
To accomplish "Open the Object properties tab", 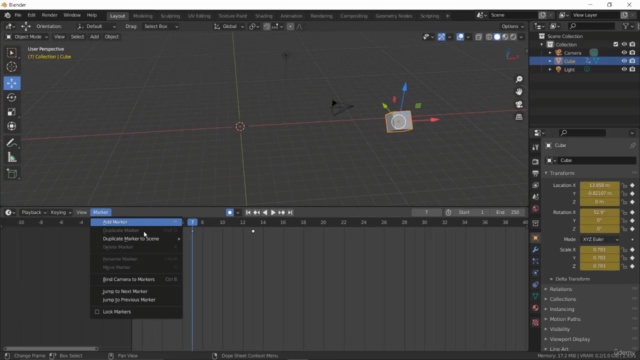I will pos(536,238).
